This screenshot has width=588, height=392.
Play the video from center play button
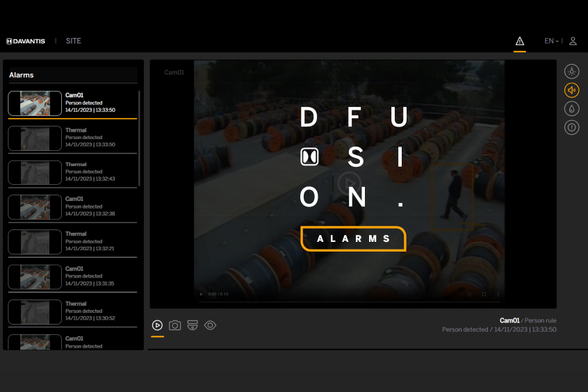pos(349,183)
